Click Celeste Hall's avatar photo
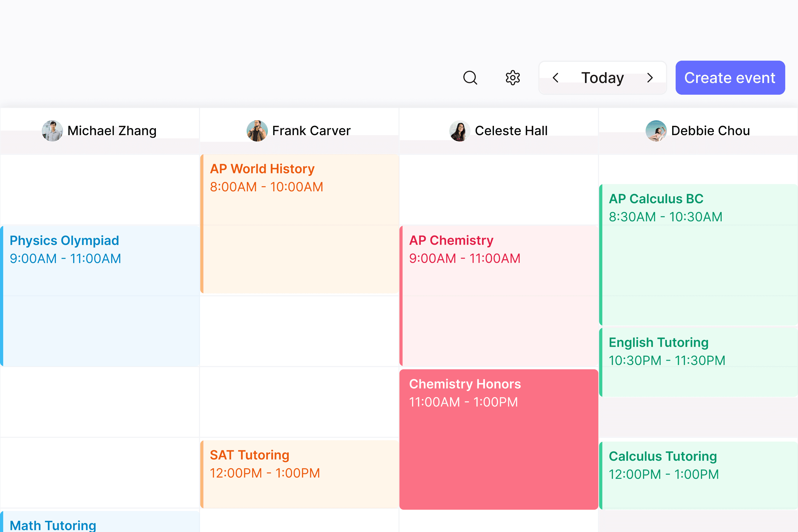The image size is (798, 532). coord(459,131)
